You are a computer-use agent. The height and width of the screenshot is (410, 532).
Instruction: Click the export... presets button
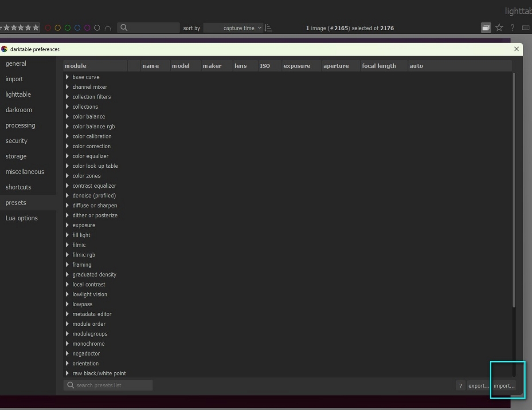479,386
